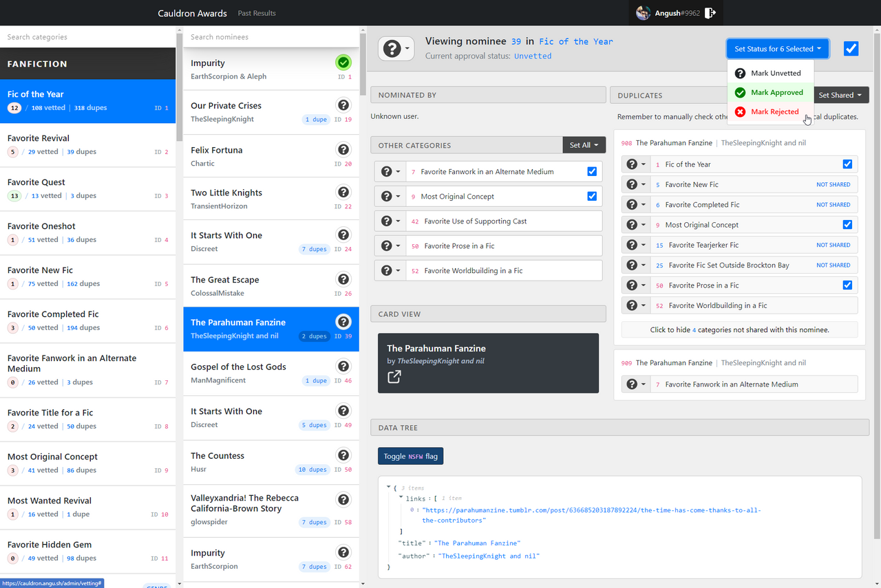This screenshot has width=881, height=588.
Task: Click the Toggle NSFW flag button
Action: pyautogui.click(x=410, y=456)
